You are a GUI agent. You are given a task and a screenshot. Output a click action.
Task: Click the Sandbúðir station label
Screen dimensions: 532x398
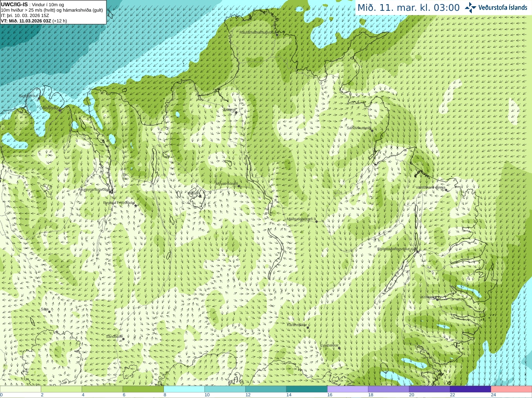114,337
